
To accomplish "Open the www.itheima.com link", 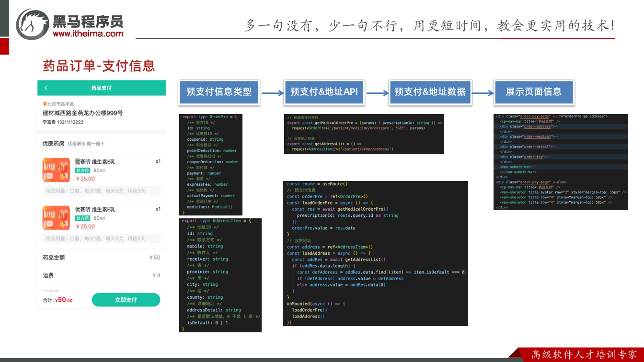I will (x=88, y=34).
